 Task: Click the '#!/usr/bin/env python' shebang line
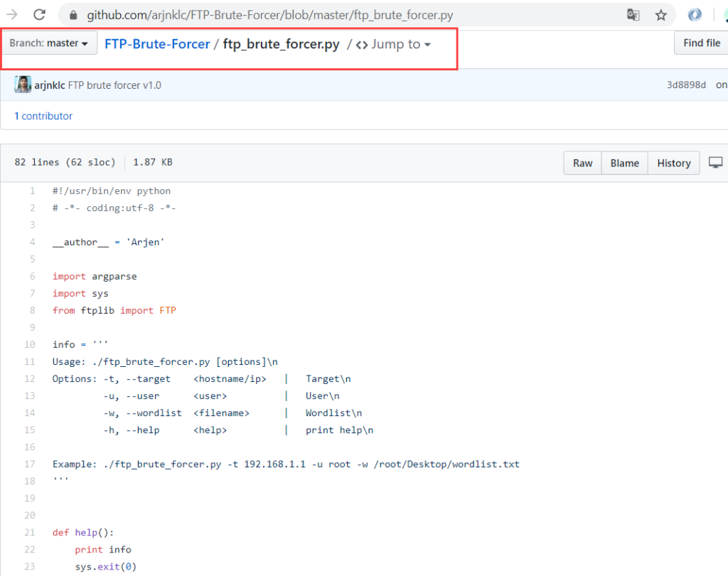pos(112,191)
